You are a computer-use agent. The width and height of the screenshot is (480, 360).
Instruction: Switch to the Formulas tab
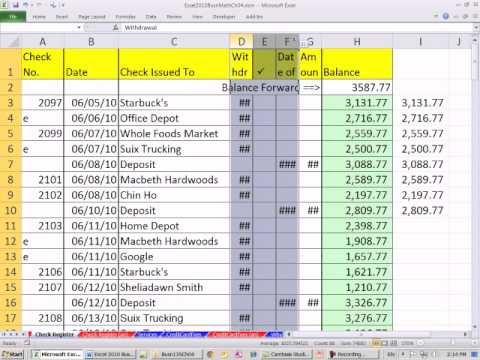coord(125,17)
